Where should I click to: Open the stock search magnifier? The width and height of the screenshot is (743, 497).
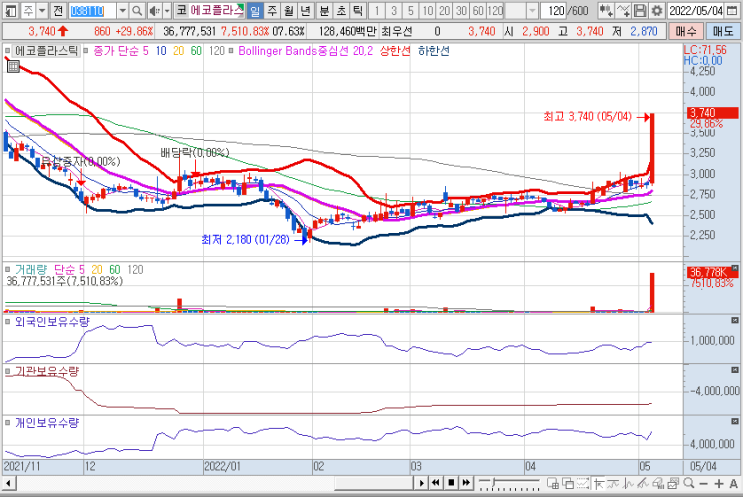(137, 10)
